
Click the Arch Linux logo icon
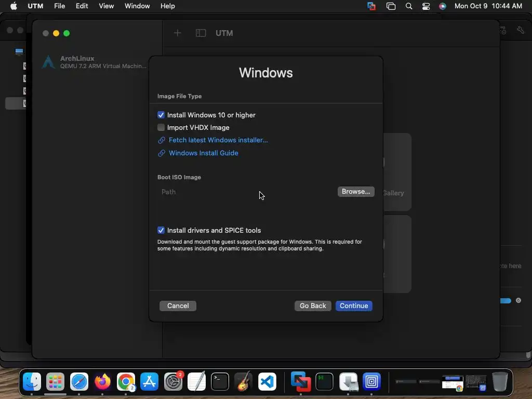(48, 62)
